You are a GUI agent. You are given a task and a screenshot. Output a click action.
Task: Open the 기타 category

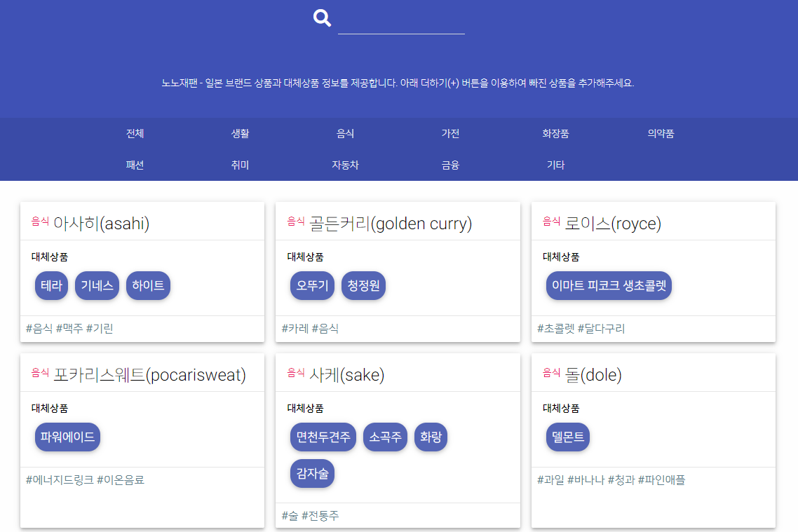coord(555,165)
